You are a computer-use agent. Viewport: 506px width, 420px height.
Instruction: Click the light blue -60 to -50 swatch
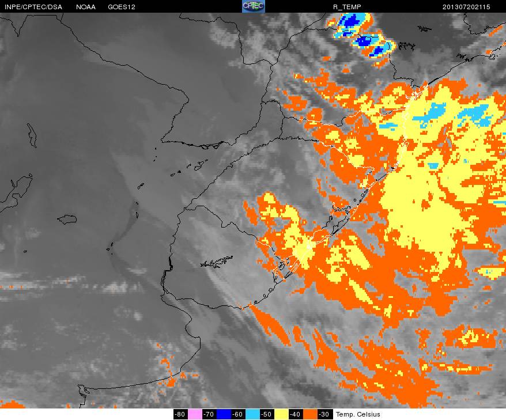pos(252,414)
